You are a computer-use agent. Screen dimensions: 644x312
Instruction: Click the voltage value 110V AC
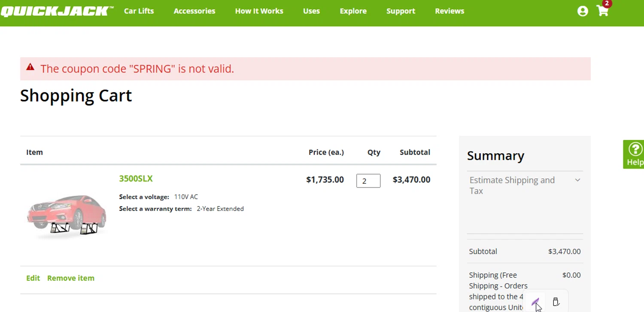click(186, 197)
